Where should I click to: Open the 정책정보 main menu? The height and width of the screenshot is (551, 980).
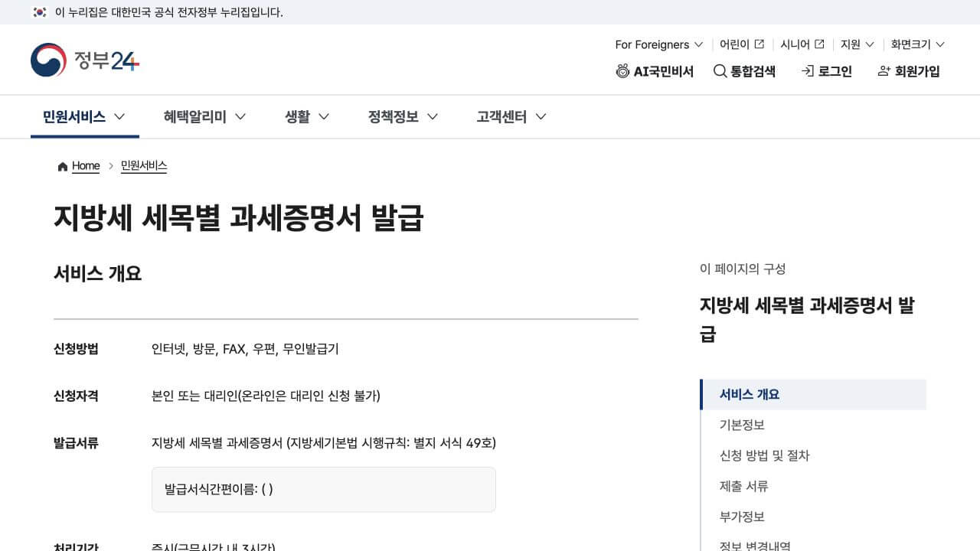click(403, 116)
